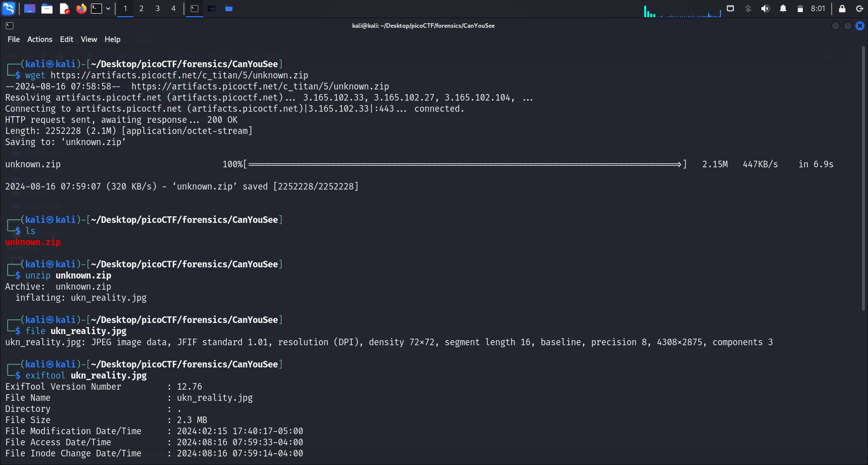Launch Firefox from the panel

[81, 9]
